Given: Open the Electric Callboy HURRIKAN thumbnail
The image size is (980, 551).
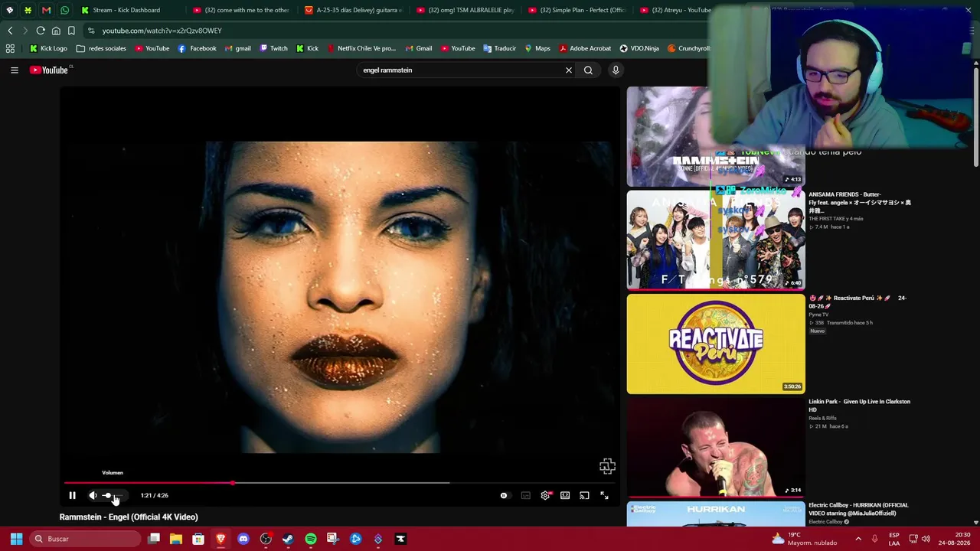Looking at the screenshot, I should (x=716, y=514).
